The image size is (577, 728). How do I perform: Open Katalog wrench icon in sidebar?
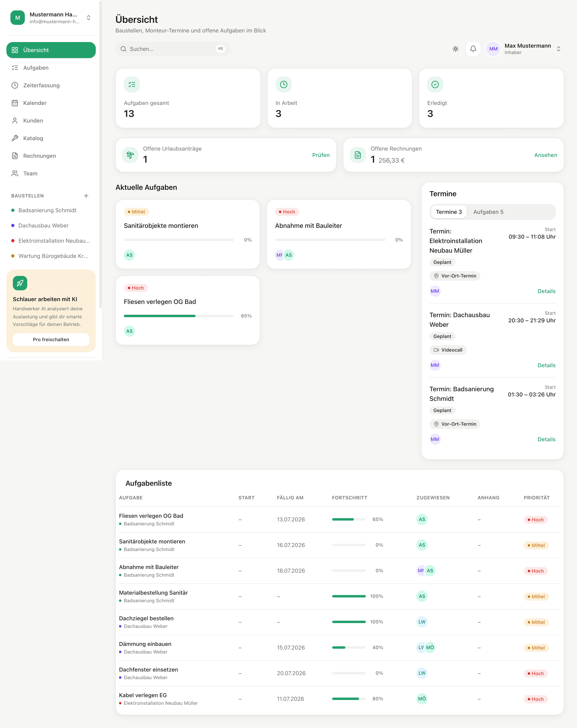point(15,138)
